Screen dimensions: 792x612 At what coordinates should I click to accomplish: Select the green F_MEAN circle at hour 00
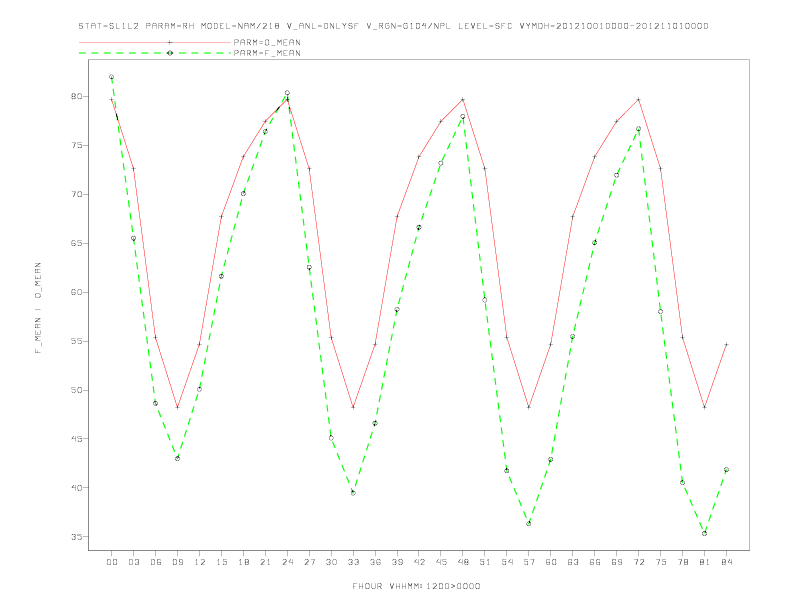[x=112, y=77]
